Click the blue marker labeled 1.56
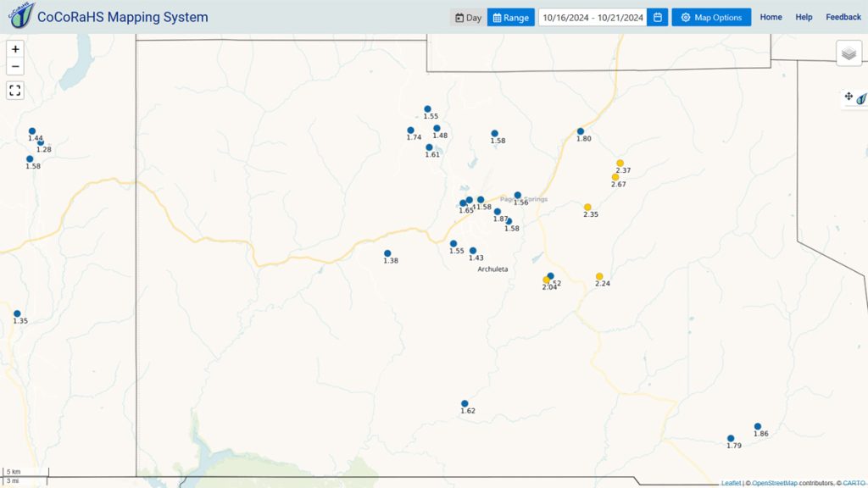 [518, 196]
